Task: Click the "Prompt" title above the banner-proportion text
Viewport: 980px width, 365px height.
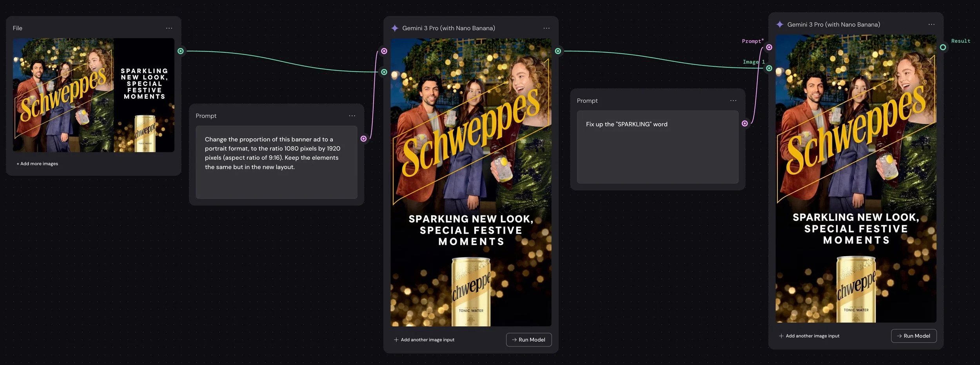Action: 206,116
